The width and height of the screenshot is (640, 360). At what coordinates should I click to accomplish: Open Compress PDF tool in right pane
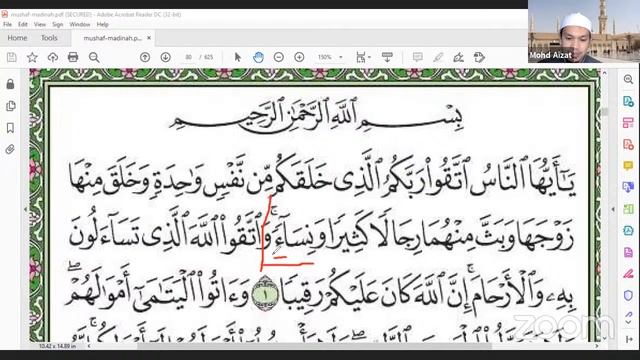coord(629,231)
